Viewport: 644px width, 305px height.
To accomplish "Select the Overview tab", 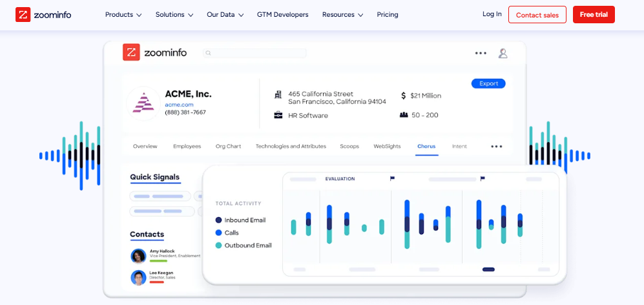I will pyautogui.click(x=145, y=146).
